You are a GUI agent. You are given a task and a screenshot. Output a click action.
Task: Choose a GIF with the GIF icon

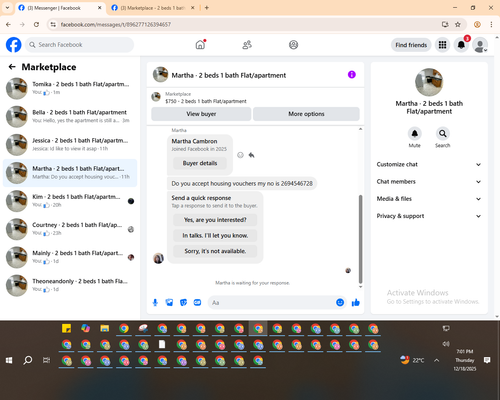(x=197, y=302)
